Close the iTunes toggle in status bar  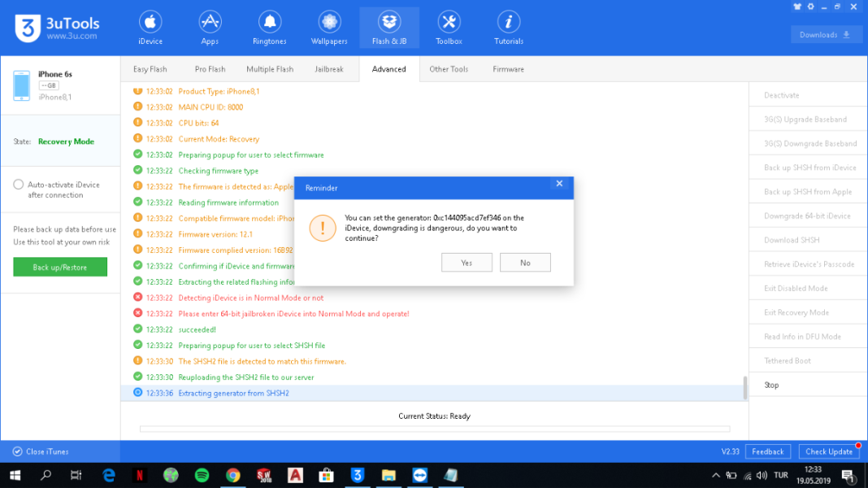(x=41, y=451)
